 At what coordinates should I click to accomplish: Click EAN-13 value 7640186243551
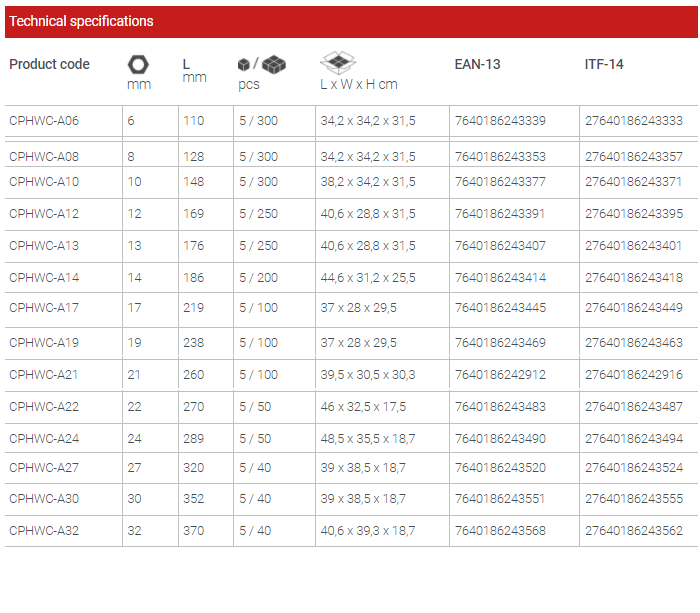pos(500,499)
